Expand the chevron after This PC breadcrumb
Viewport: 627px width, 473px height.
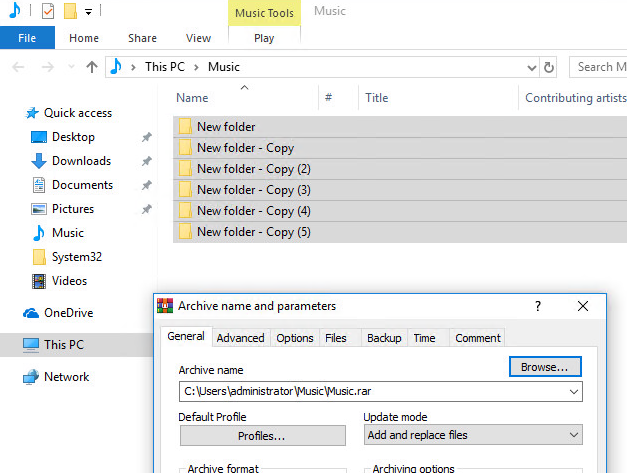[196, 67]
